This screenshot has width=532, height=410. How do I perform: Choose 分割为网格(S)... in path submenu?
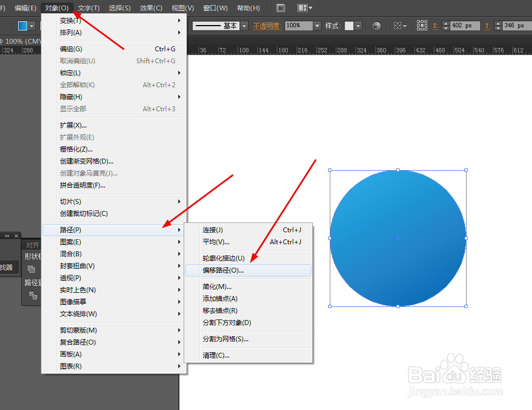249,339
